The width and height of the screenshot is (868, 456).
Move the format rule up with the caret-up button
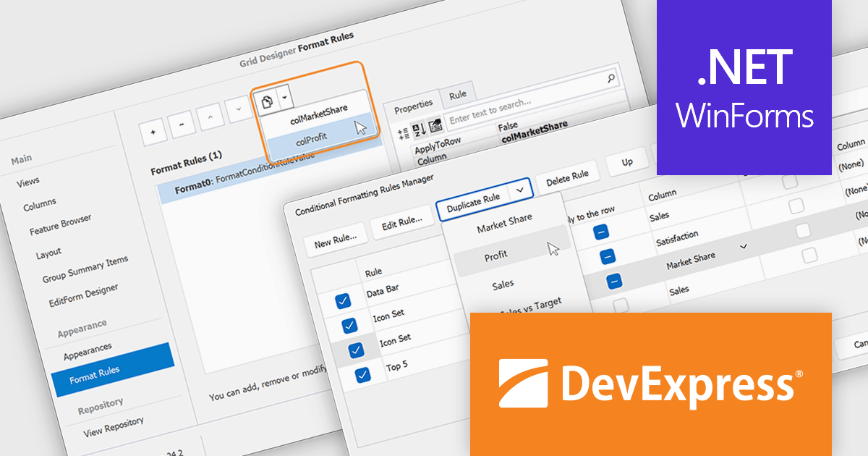coord(210,117)
